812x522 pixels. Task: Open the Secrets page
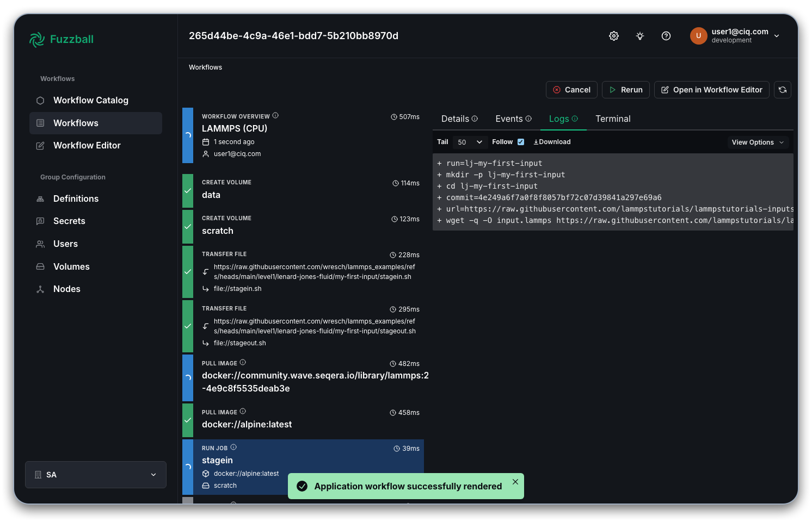tap(96, 221)
